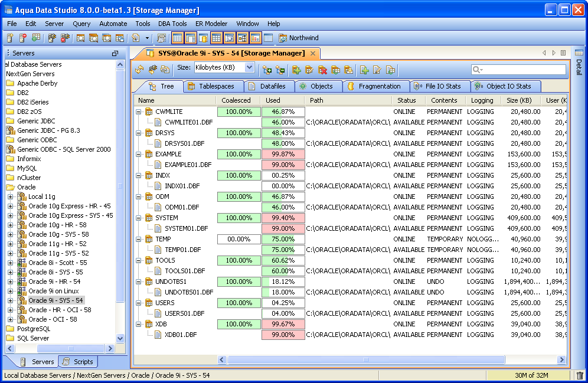
Task: Click the tab list icon at right of tab bar
Action: [x=563, y=53]
